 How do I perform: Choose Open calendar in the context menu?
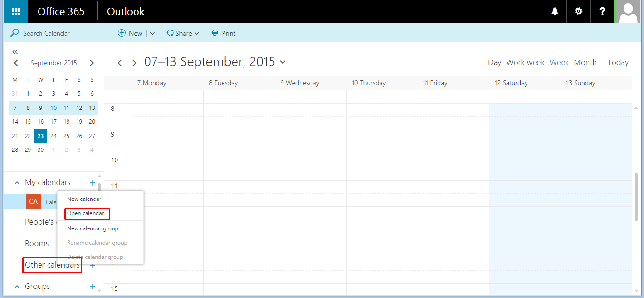click(x=86, y=213)
